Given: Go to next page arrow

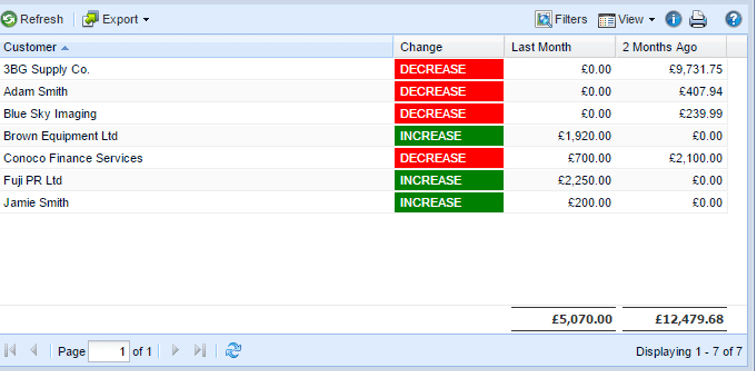Looking at the screenshot, I should coord(176,351).
